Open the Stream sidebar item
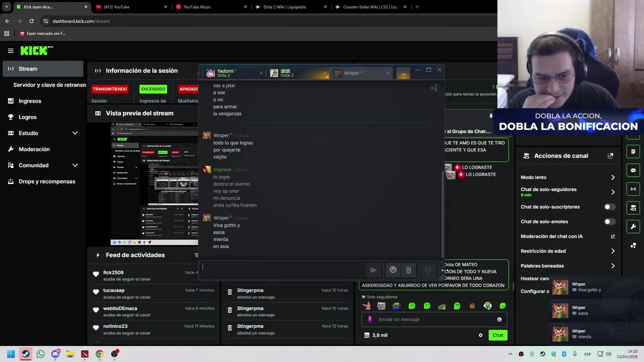Image resolution: width=644 pixels, height=362 pixels. click(x=43, y=69)
